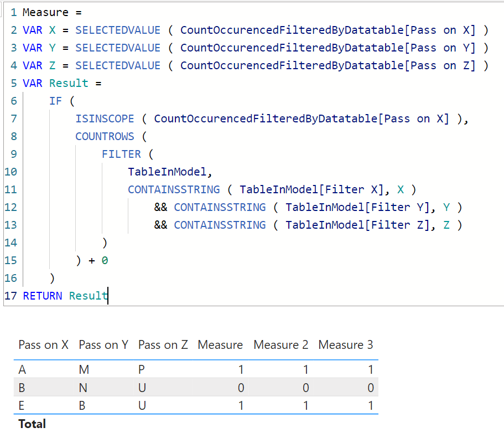Click cell E in the Pass on X column
This screenshot has width=504, height=443.
22,405
